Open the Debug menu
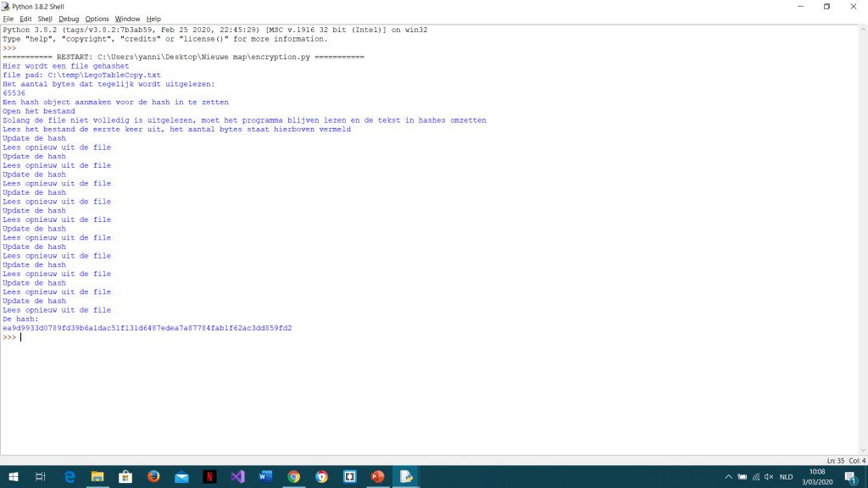This screenshot has width=868, height=488. point(69,19)
